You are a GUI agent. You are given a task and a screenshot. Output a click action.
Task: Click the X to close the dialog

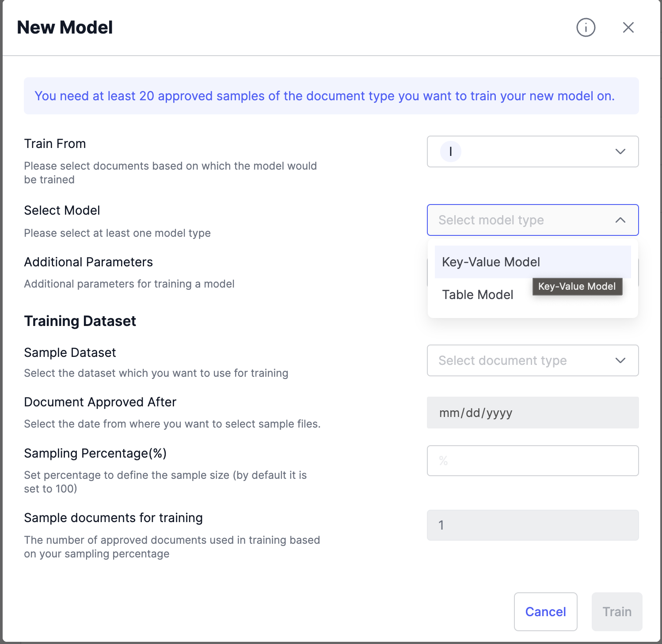pyautogui.click(x=628, y=27)
